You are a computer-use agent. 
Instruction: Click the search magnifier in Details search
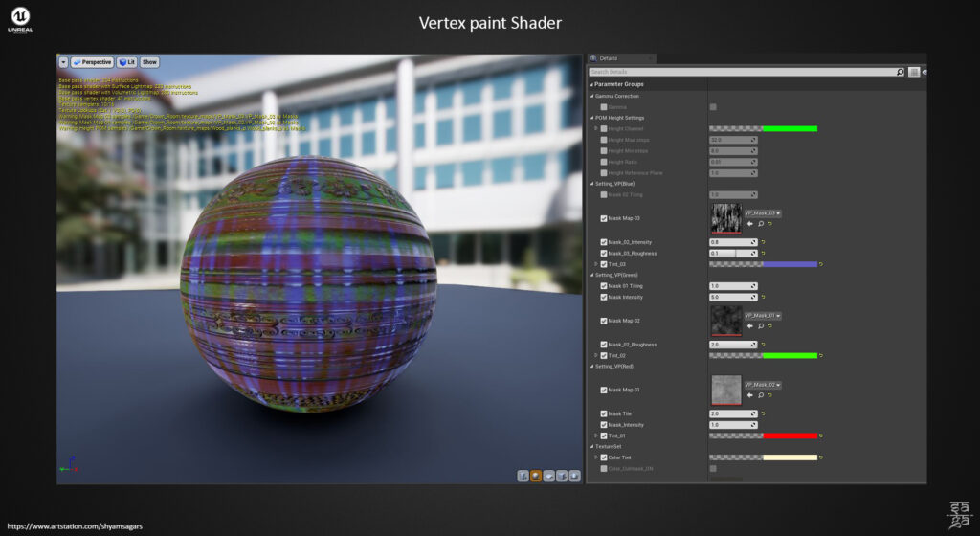900,72
